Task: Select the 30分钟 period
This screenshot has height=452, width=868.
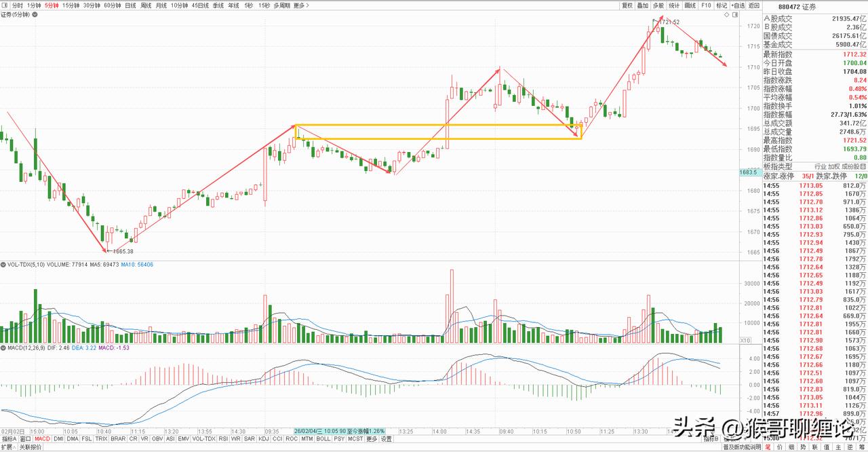Action: [92, 5]
